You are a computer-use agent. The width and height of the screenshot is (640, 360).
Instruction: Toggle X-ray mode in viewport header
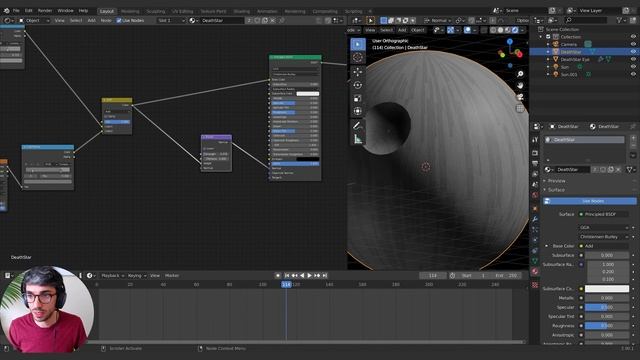[x=483, y=30]
